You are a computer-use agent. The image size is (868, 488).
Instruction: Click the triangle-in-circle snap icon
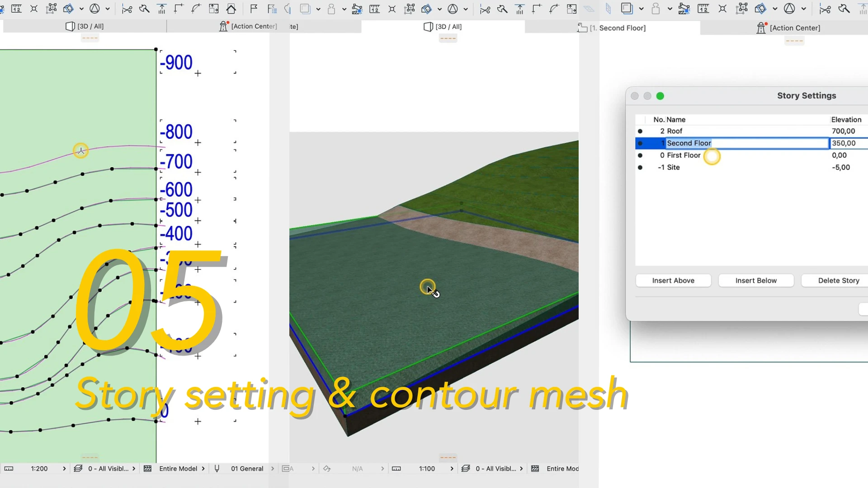(94, 9)
